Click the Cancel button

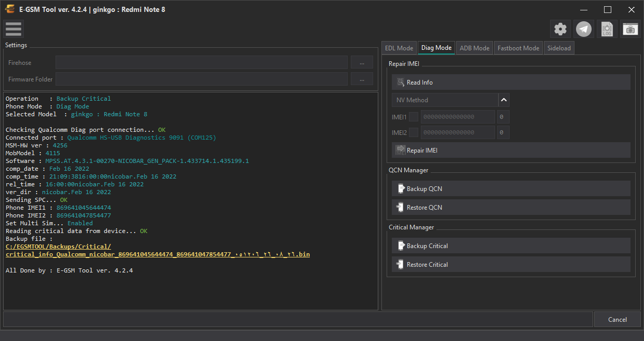click(x=617, y=319)
